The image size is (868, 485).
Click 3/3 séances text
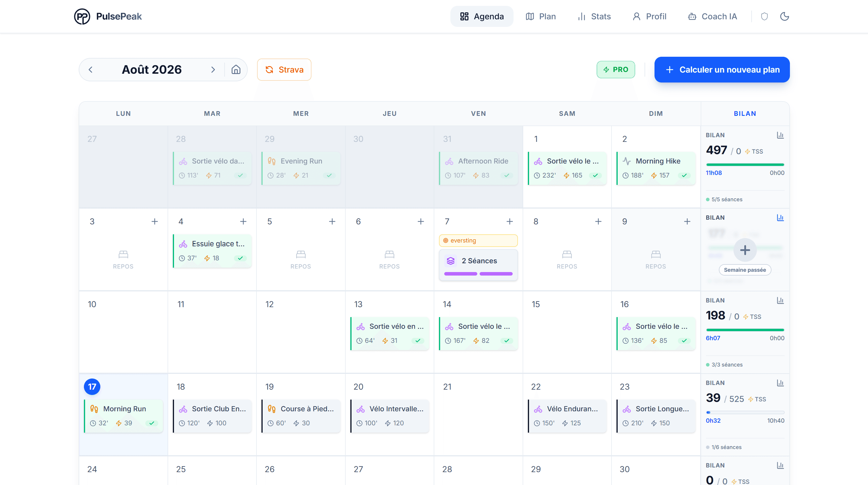727,365
